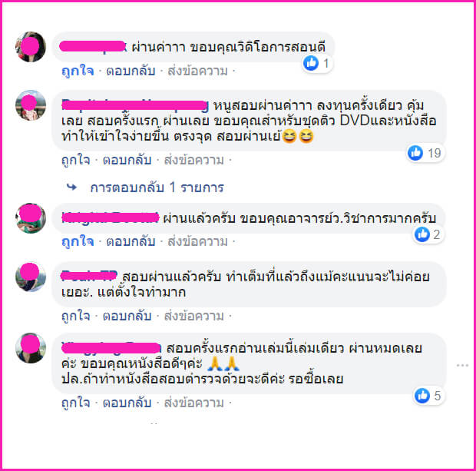Click the like reaction icon showing 2
This screenshot has height=471, width=476.
point(422,234)
